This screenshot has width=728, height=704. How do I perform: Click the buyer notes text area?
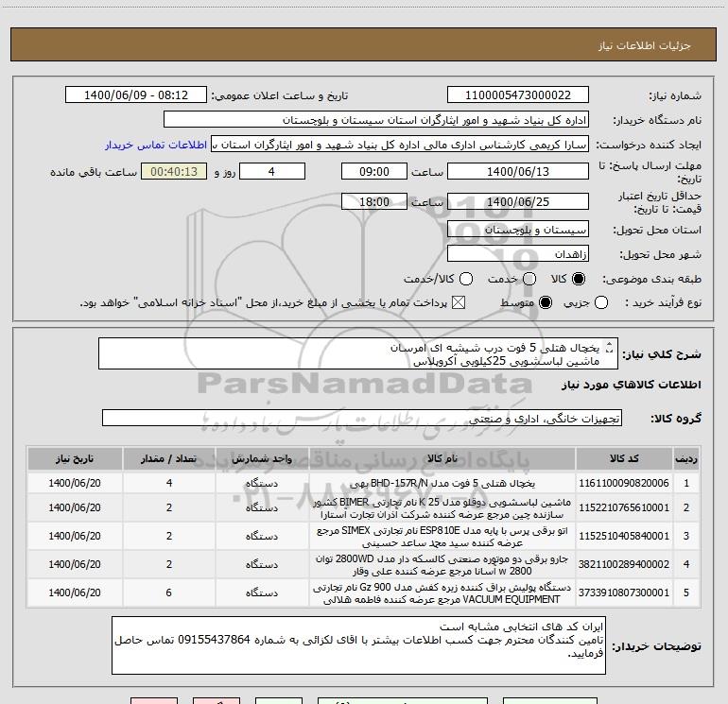point(358,645)
